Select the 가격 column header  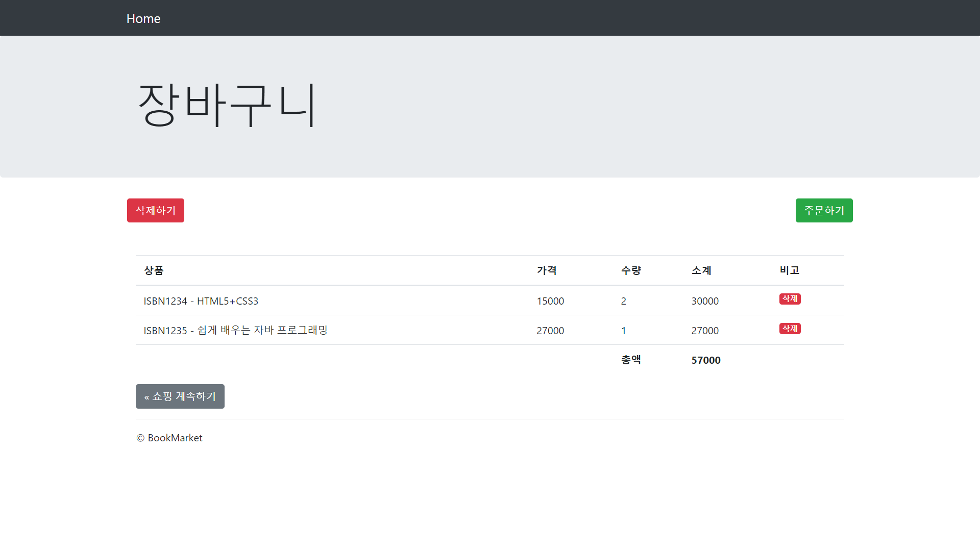pos(547,270)
